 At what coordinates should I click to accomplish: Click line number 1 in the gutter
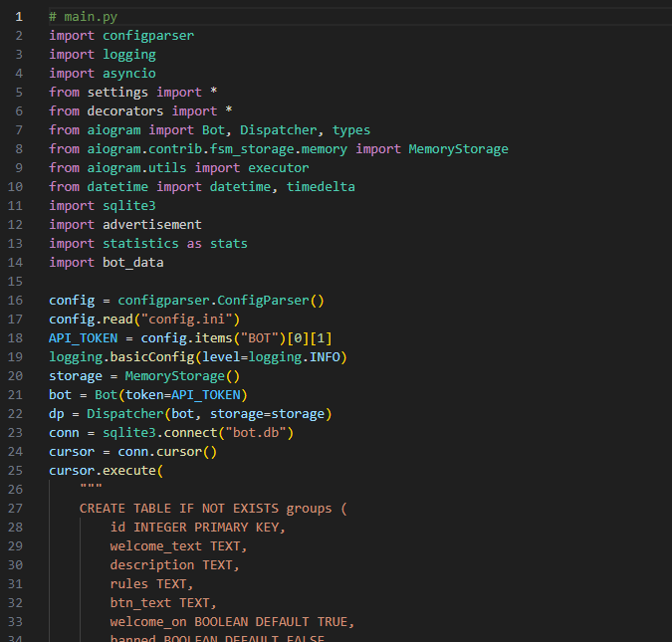point(19,17)
